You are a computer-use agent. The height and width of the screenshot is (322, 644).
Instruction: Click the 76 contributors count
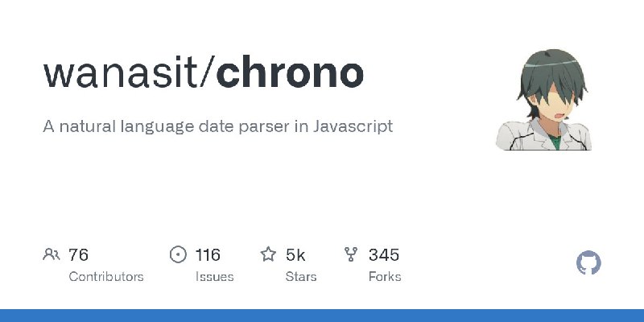(78, 254)
